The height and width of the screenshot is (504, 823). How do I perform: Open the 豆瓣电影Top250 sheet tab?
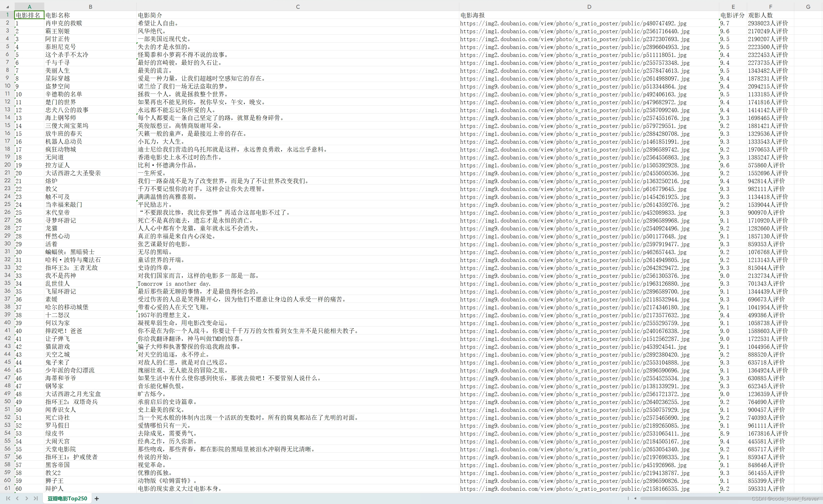(67, 498)
